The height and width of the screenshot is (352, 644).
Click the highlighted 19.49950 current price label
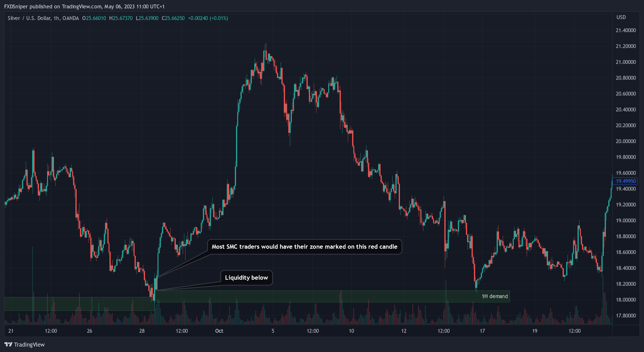coord(626,181)
